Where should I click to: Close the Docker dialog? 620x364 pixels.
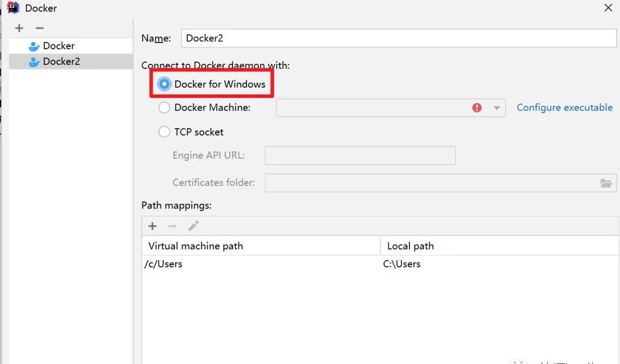pos(608,7)
